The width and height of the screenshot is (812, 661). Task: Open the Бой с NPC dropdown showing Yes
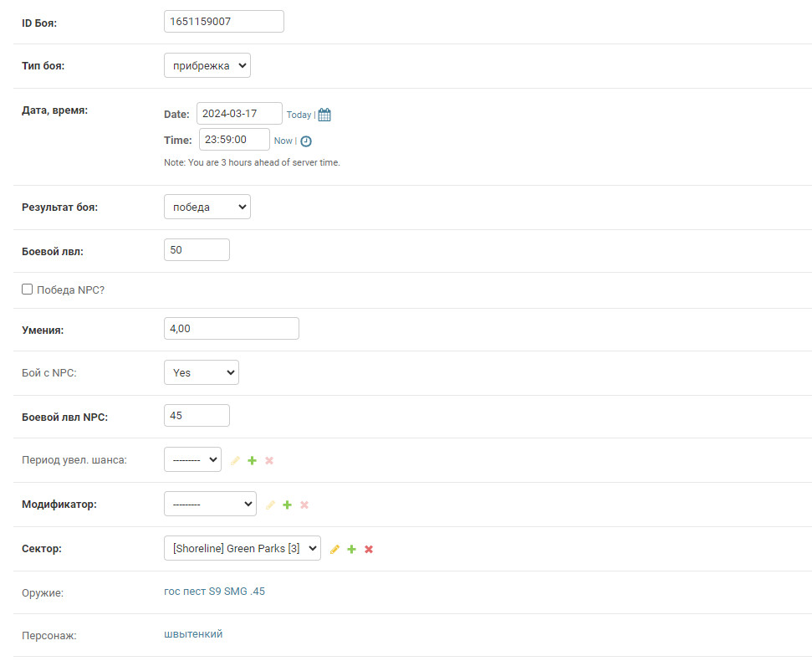click(x=202, y=372)
